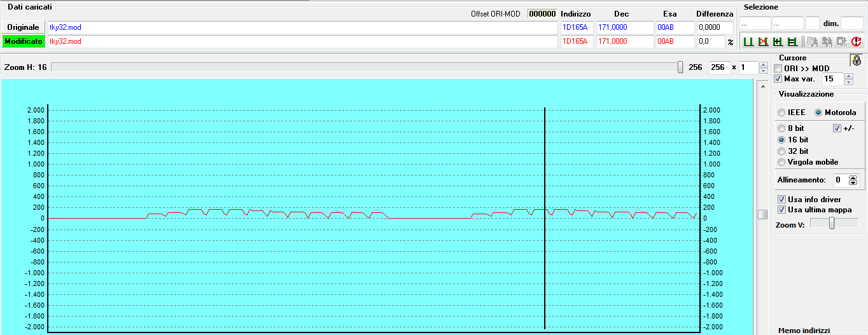Click the Zoom H slider handle

pos(680,67)
